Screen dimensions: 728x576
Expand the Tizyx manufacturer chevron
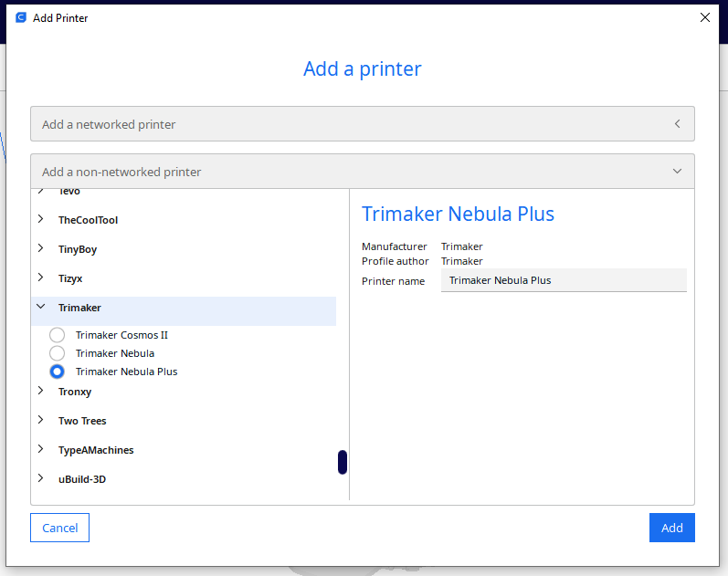click(x=41, y=278)
